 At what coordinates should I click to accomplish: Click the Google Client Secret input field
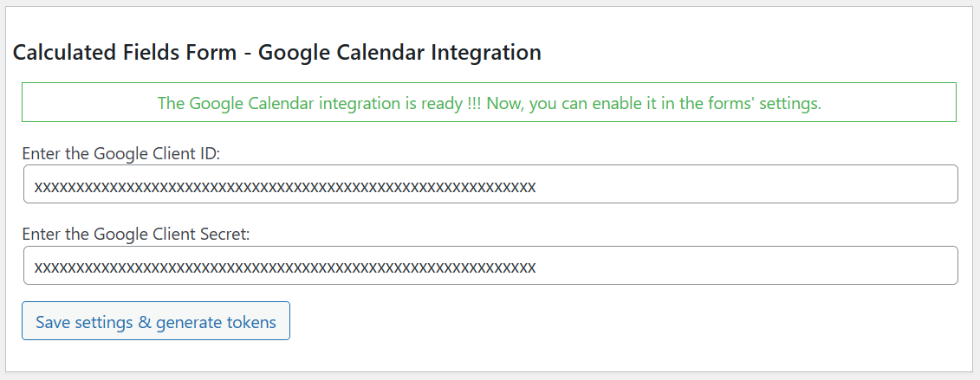pyautogui.click(x=490, y=266)
